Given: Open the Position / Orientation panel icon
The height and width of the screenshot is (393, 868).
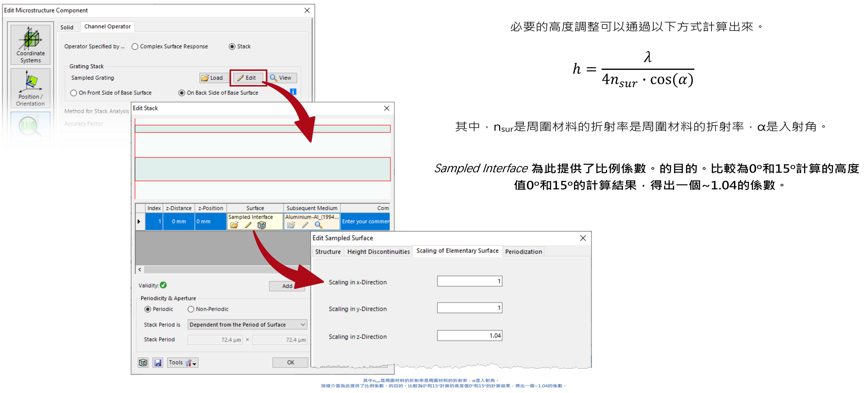Looking at the screenshot, I should 30,88.
